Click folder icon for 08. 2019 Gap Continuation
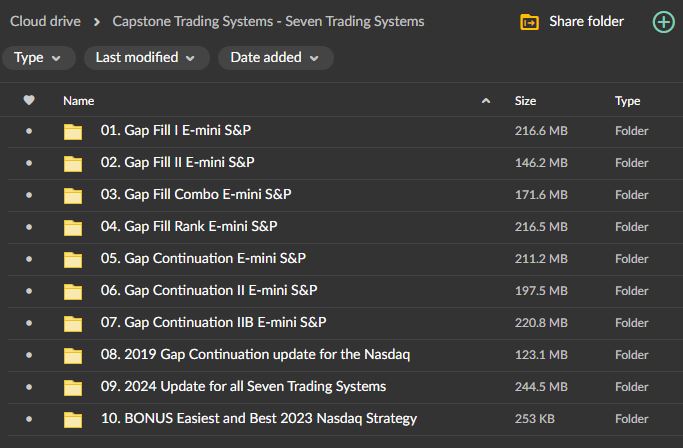Viewport: 683px width, 448px height. (73, 355)
